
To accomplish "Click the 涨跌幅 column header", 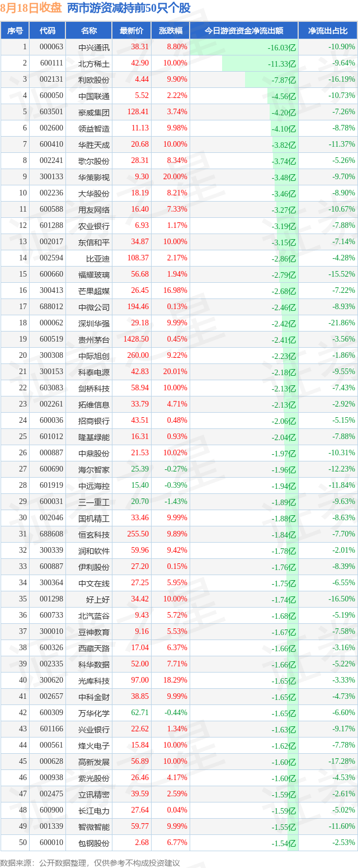I will click(169, 31).
